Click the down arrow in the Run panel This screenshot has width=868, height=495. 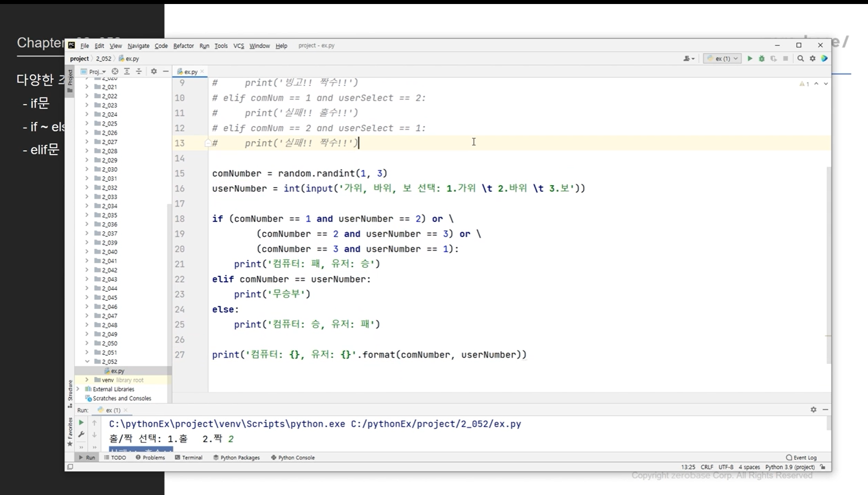coord(94,434)
